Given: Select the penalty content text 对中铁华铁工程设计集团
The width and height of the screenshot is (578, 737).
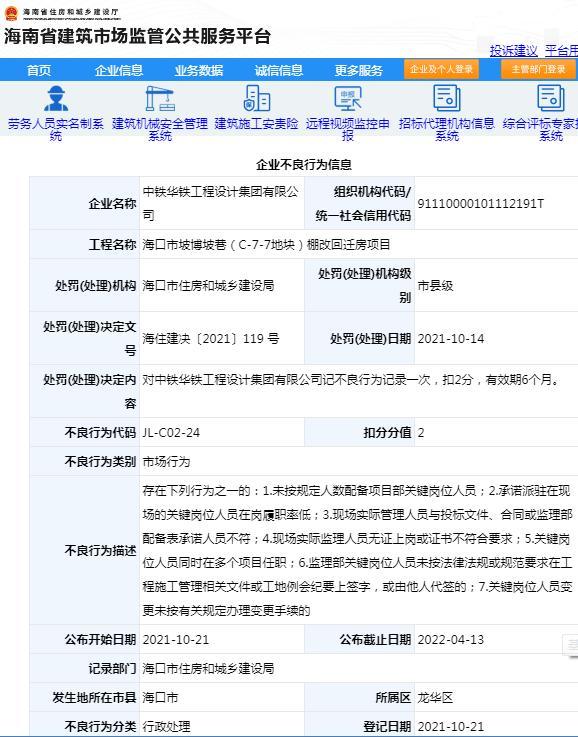Looking at the screenshot, I should coord(209,379).
